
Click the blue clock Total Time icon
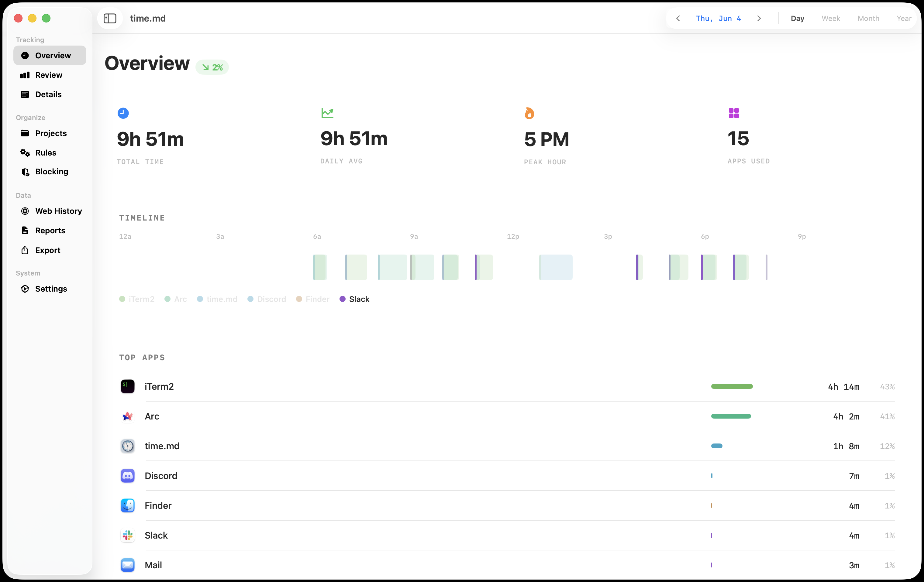coord(123,113)
